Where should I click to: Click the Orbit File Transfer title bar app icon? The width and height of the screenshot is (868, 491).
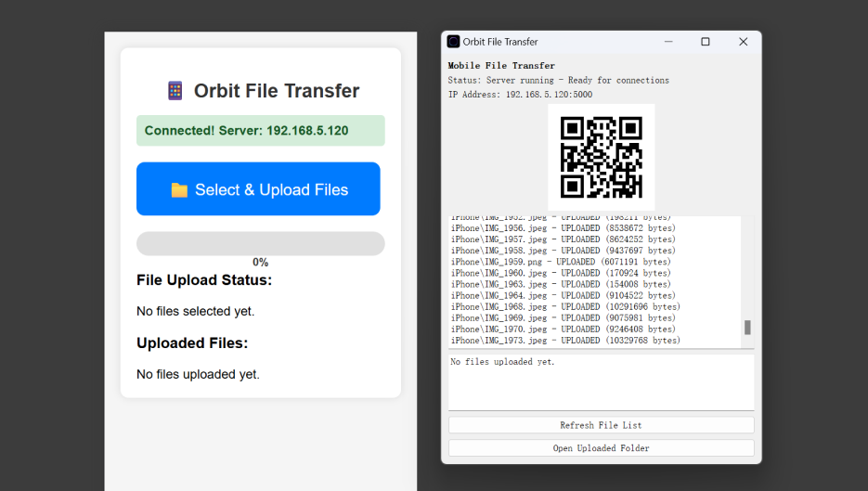(453, 42)
